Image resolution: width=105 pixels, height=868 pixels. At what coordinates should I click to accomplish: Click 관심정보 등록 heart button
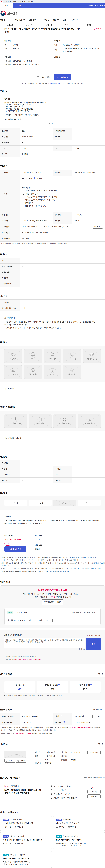[43, 77]
